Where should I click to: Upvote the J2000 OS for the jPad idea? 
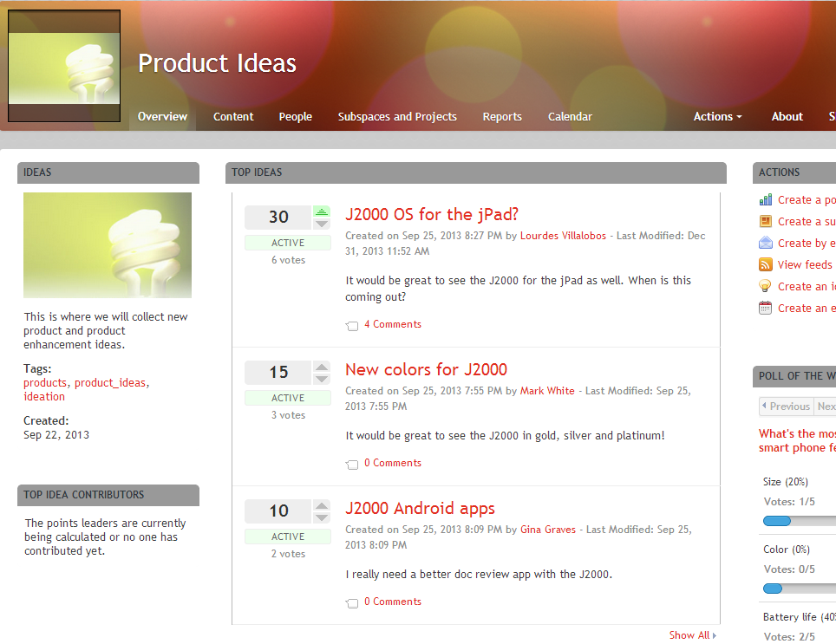point(322,211)
